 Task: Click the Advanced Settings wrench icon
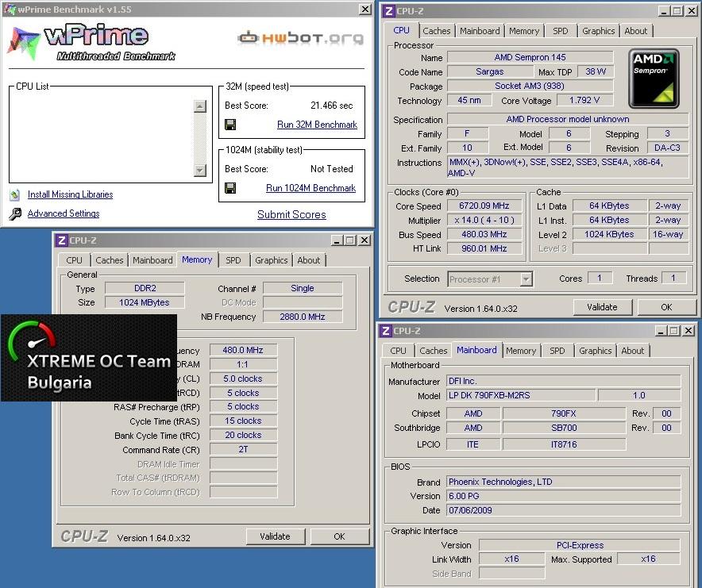(x=15, y=214)
